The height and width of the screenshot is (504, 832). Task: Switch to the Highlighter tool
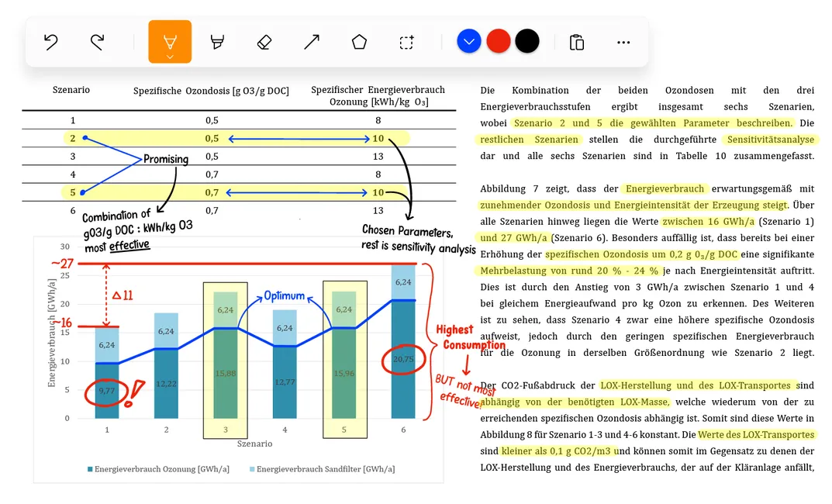(x=216, y=41)
